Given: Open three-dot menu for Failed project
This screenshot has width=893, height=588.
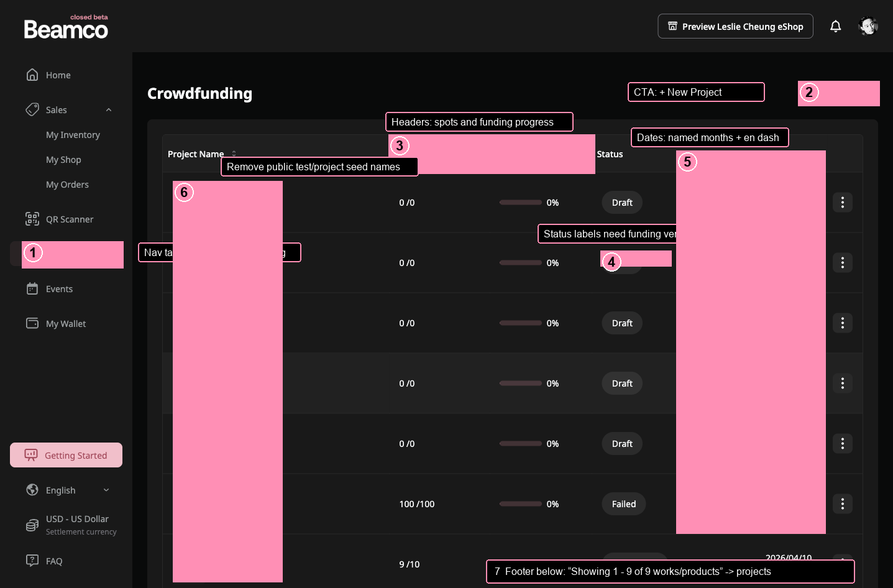Looking at the screenshot, I should pyautogui.click(x=842, y=504).
